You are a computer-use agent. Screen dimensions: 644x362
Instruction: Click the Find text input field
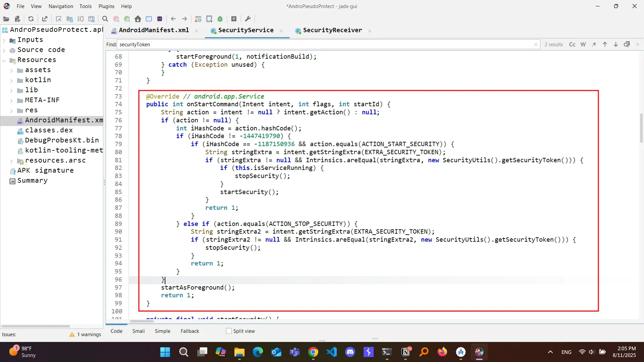point(325,44)
